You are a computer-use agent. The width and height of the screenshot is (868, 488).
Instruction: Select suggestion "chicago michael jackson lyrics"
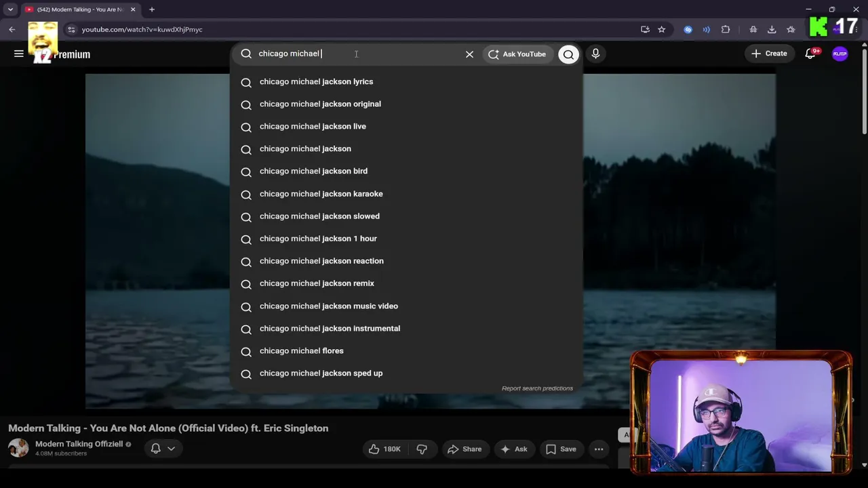[x=407, y=81]
